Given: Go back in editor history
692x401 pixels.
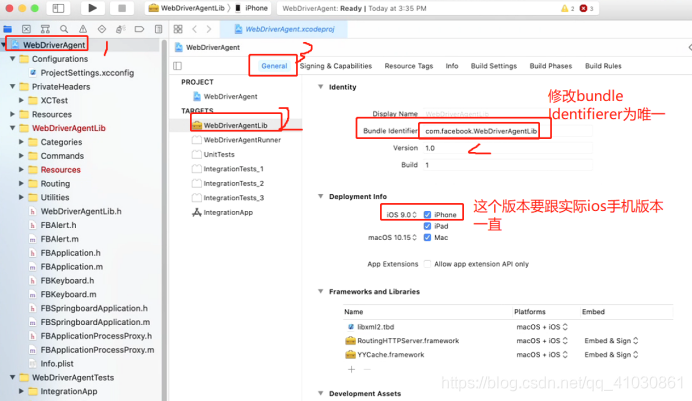Looking at the screenshot, I should coord(195,29).
